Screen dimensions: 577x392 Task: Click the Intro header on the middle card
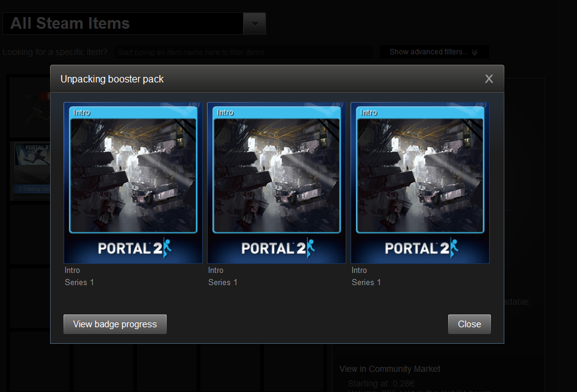pos(225,112)
